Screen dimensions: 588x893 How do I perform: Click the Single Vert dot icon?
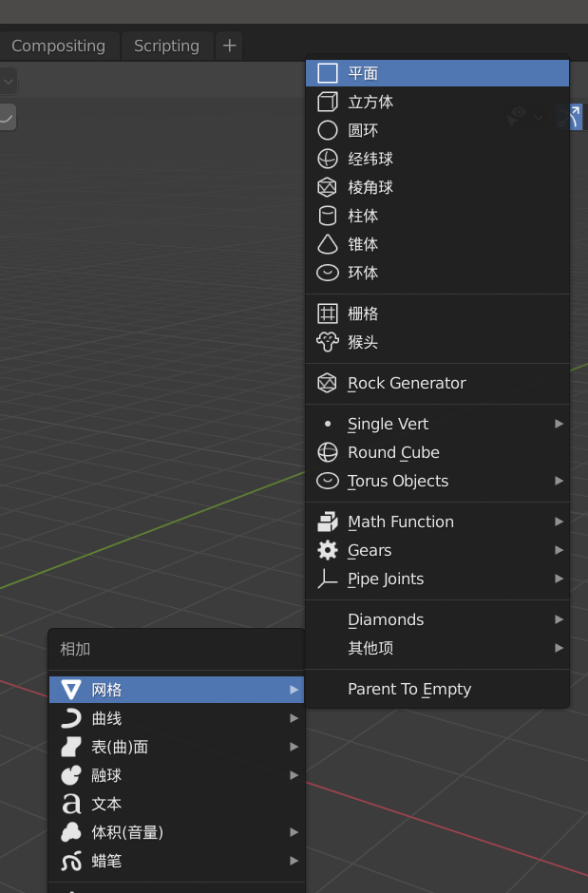[328, 424]
